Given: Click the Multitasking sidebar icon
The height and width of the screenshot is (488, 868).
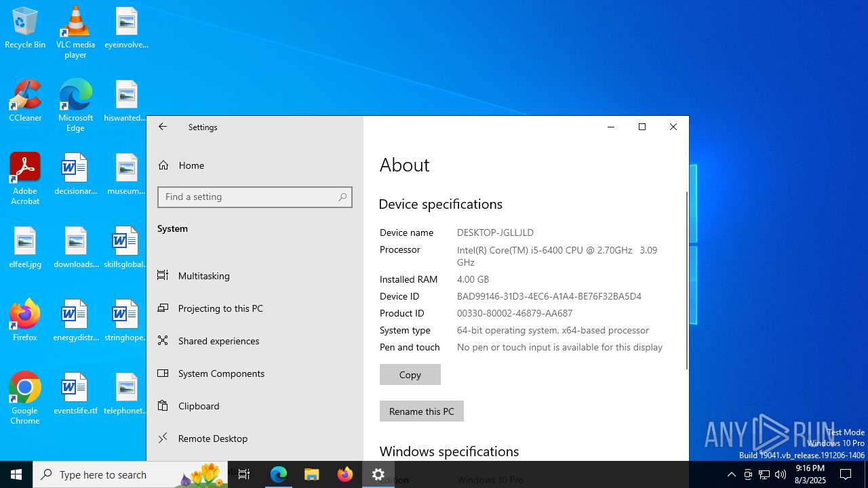Looking at the screenshot, I should click(x=163, y=275).
